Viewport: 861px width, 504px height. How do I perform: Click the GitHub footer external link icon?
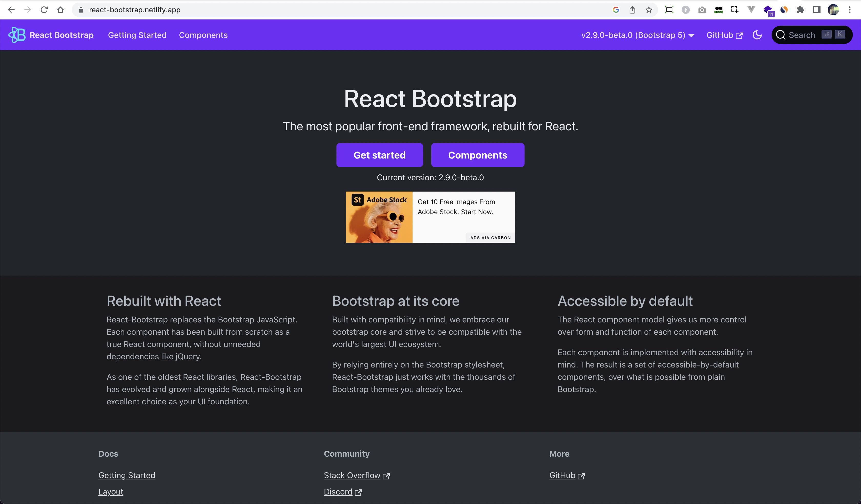pyautogui.click(x=581, y=475)
